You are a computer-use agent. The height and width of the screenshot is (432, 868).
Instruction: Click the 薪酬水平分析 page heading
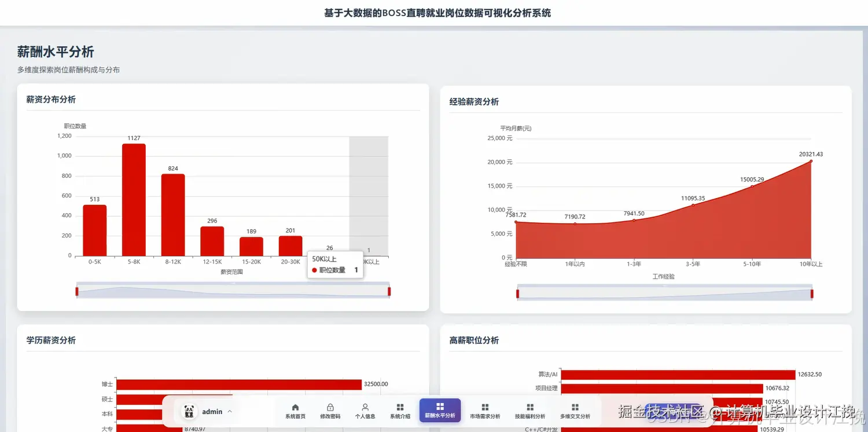(x=56, y=52)
